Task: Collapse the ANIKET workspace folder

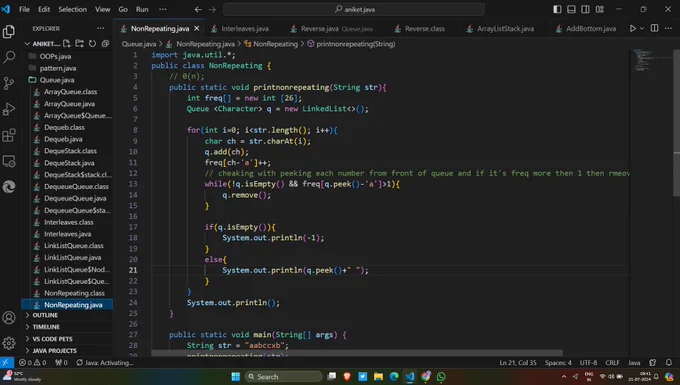Action: click(42, 43)
